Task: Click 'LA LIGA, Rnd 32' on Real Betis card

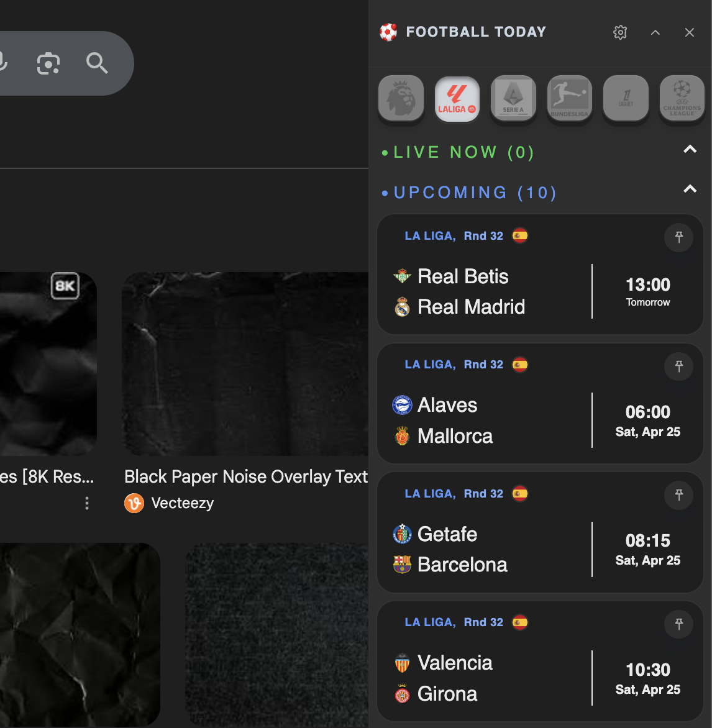Action: coord(454,236)
